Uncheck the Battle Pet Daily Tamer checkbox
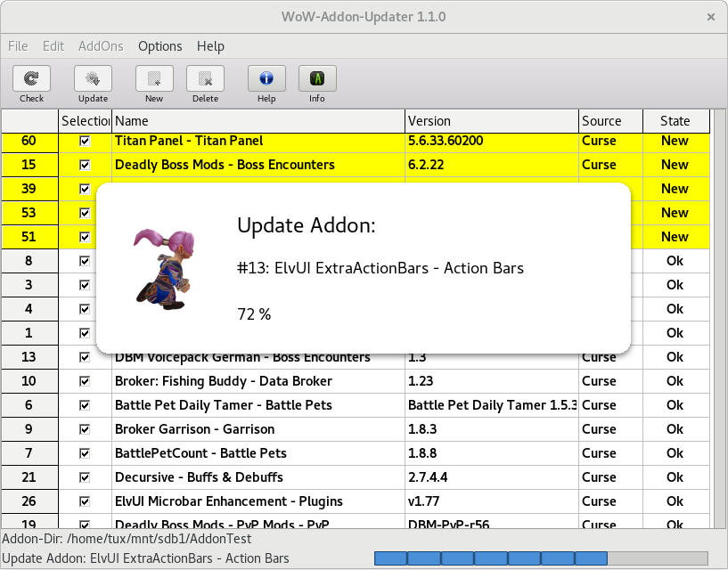 pyautogui.click(x=85, y=406)
